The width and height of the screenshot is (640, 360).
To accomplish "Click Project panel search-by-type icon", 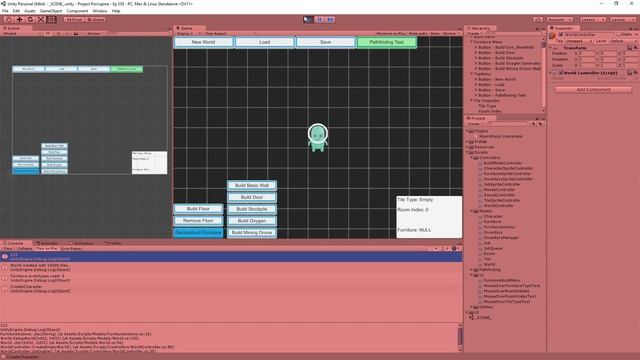I will pos(533,124).
